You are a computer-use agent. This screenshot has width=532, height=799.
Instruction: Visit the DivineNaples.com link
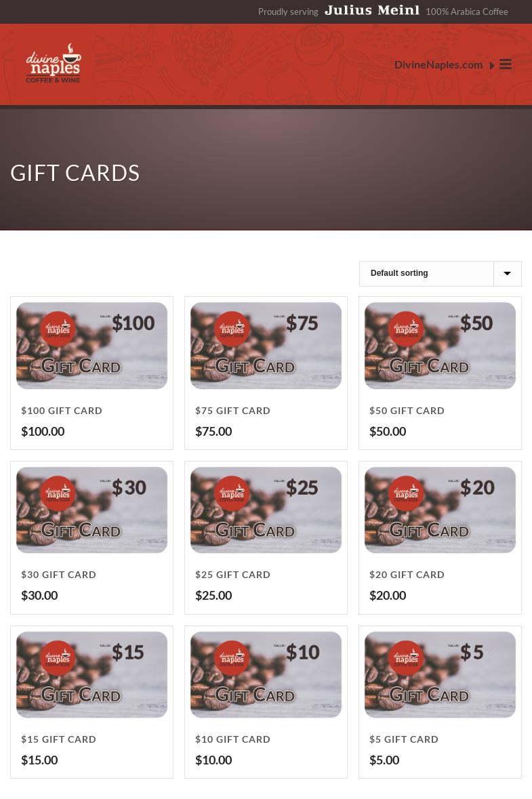pos(438,64)
